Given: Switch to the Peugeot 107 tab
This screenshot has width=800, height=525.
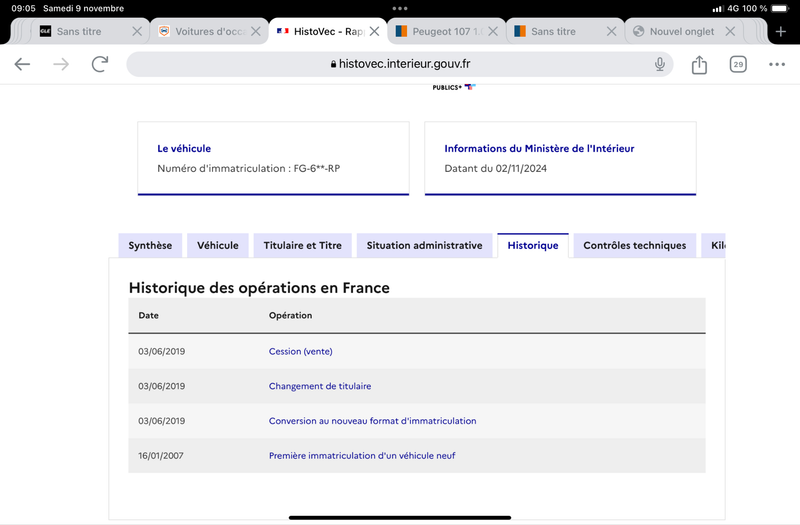Looking at the screenshot, I should (x=446, y=32).
